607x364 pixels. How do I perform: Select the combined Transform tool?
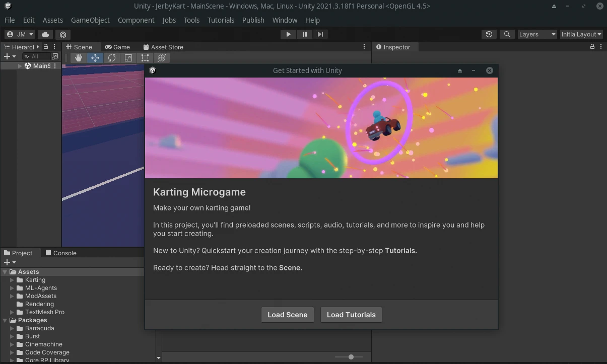[162, 58]
